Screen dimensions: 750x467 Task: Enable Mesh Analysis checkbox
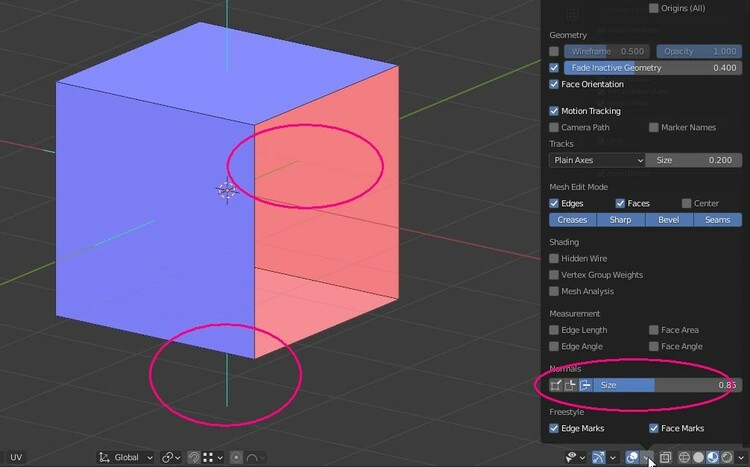555,292
